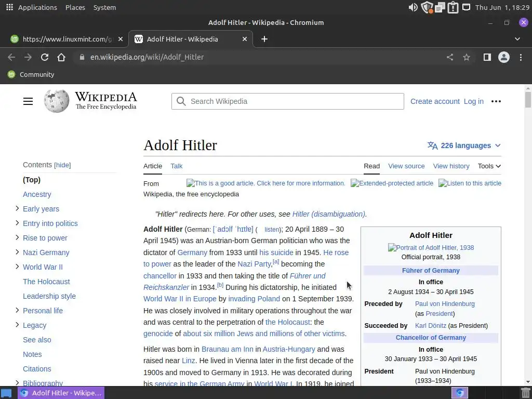Expand the Early years section

point(17,208)
